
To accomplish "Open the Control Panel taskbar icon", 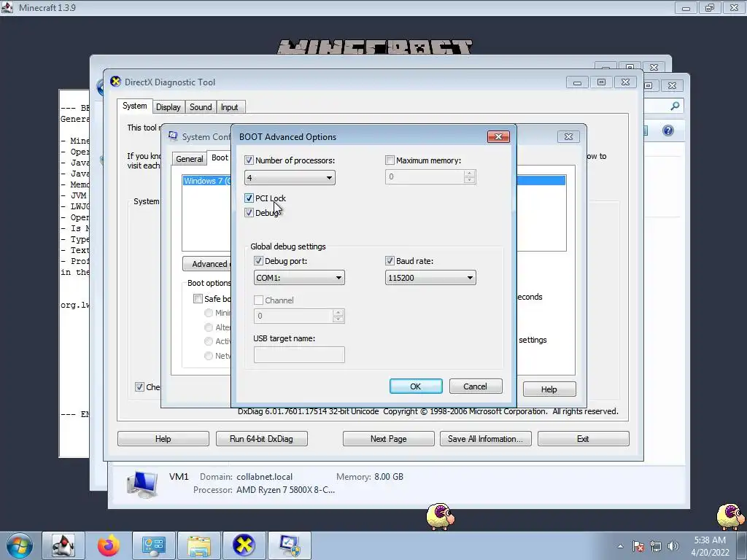I will [153, 545].
